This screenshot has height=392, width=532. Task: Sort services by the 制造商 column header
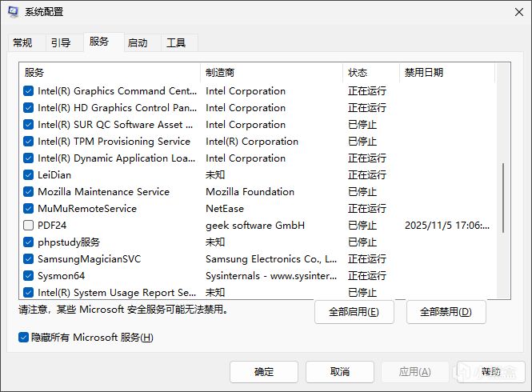271,73
